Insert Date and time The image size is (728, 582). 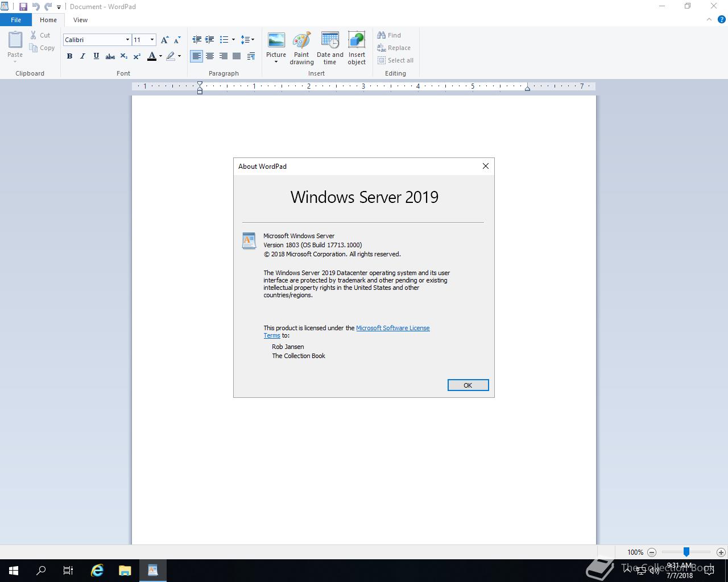[x=330, y=48]
